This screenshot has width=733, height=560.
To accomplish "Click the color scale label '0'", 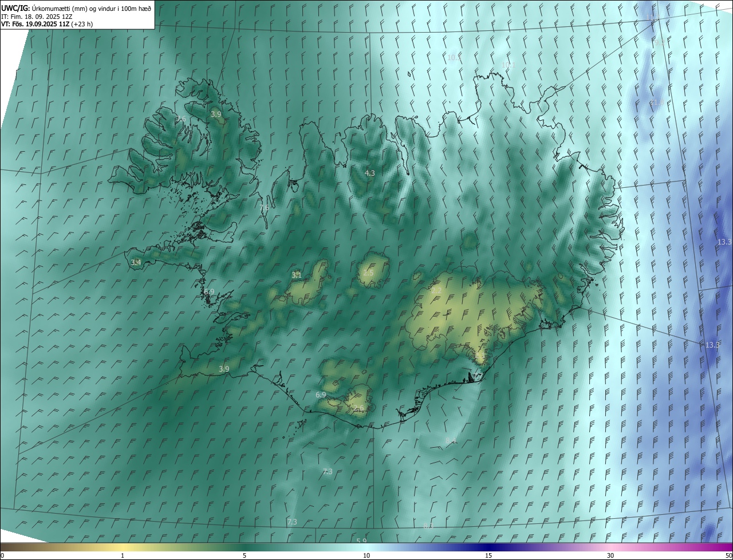I will pyautogui.click(x=2, y=555).
